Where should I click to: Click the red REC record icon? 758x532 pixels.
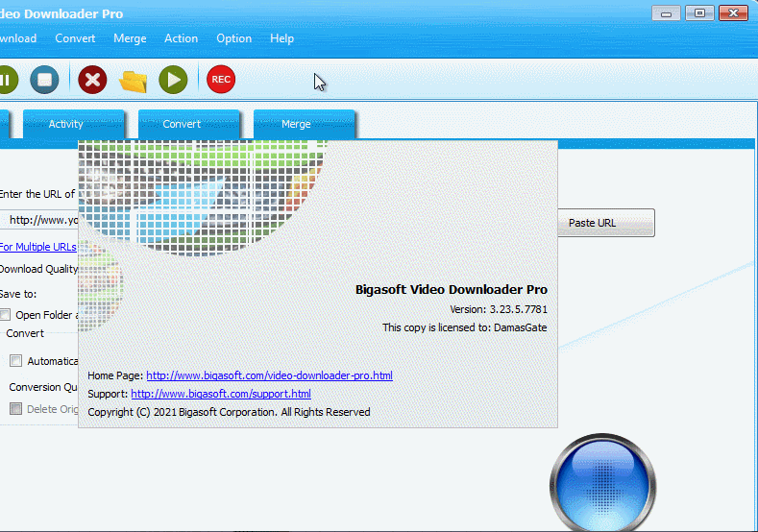pos(221,80)
